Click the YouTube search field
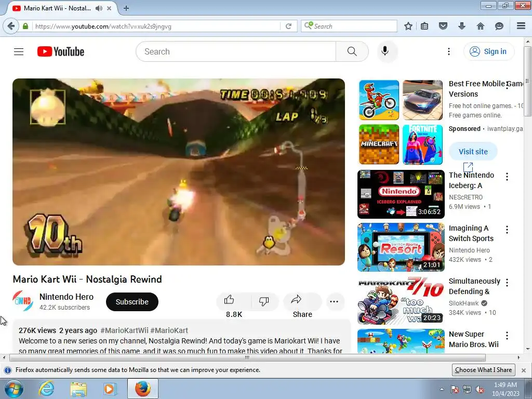 pyautogui.click(x=236, y=51)
